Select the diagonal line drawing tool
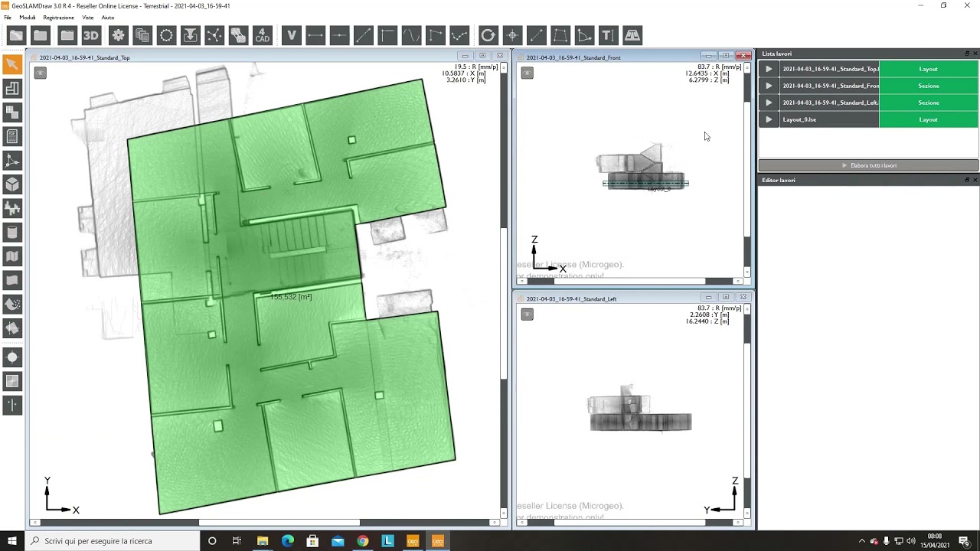 (x=364, y=35)
